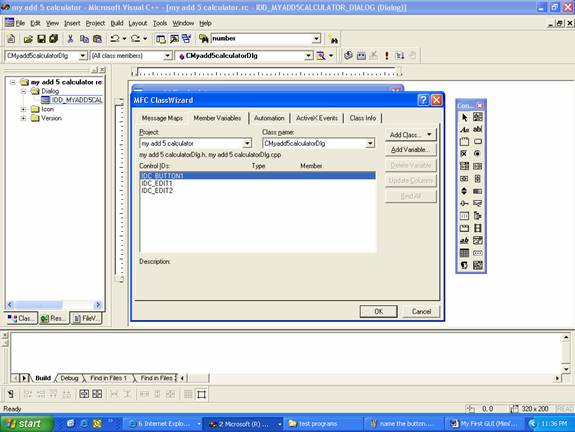
Task: Switch to the ClassView workspace tab
Action: 21,318
